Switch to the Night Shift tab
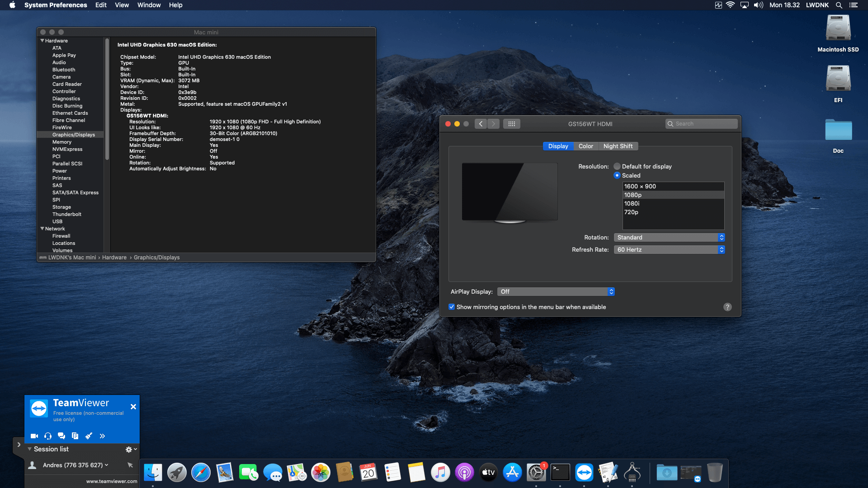This screenshot has height=488, width=868. [618, 146]
